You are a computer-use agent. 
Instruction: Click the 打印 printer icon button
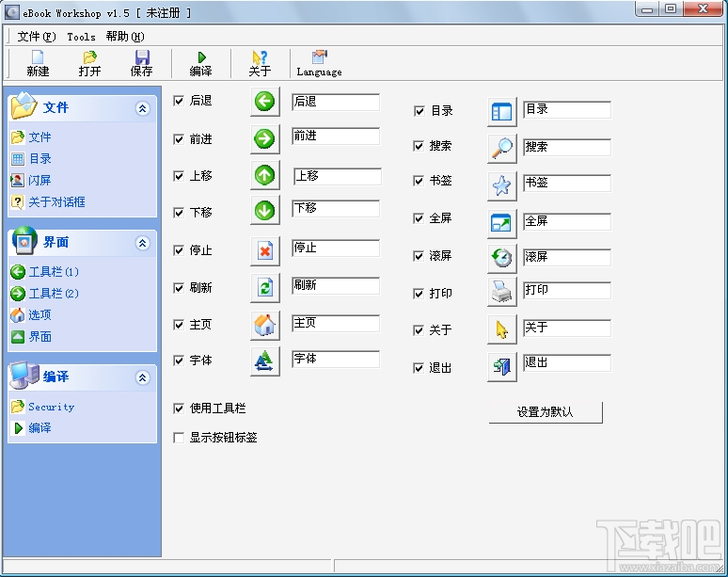click(x=502, y=292)
